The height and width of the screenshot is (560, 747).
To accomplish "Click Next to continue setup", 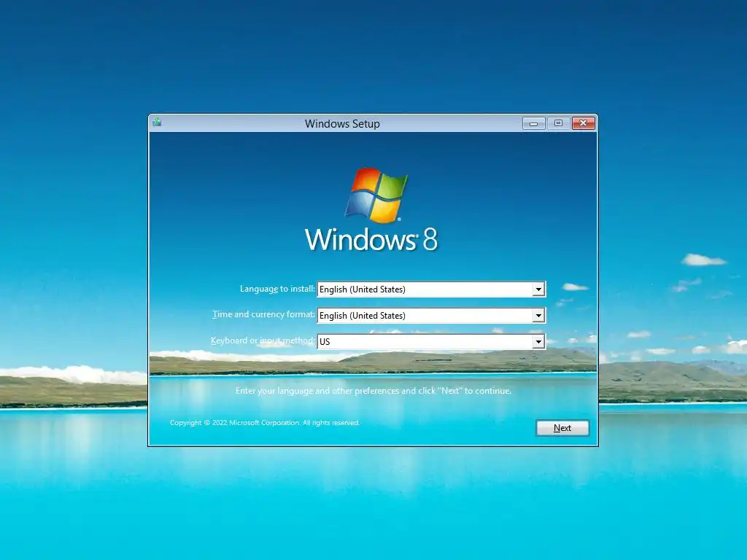I will pos(562,428).
